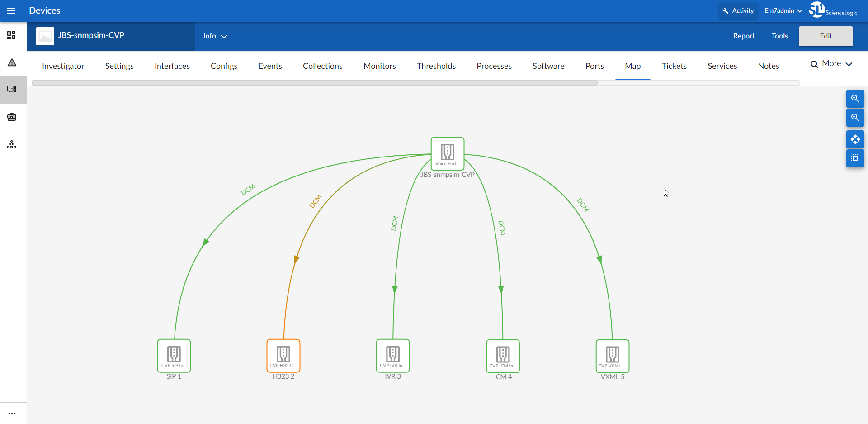Open the Events alert triangle sidebar icon

tap(12, 62)
